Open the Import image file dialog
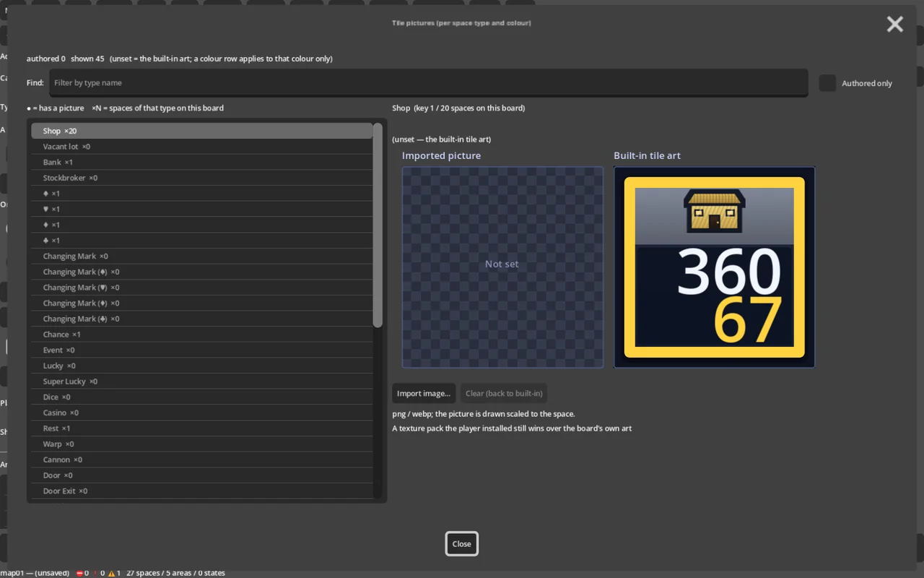 point(424,393)
